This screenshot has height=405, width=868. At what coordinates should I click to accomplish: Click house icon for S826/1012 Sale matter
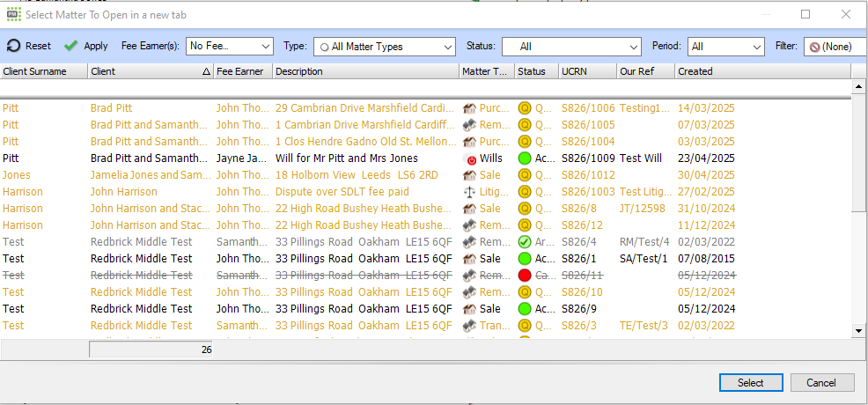click(x=470, y=175)
